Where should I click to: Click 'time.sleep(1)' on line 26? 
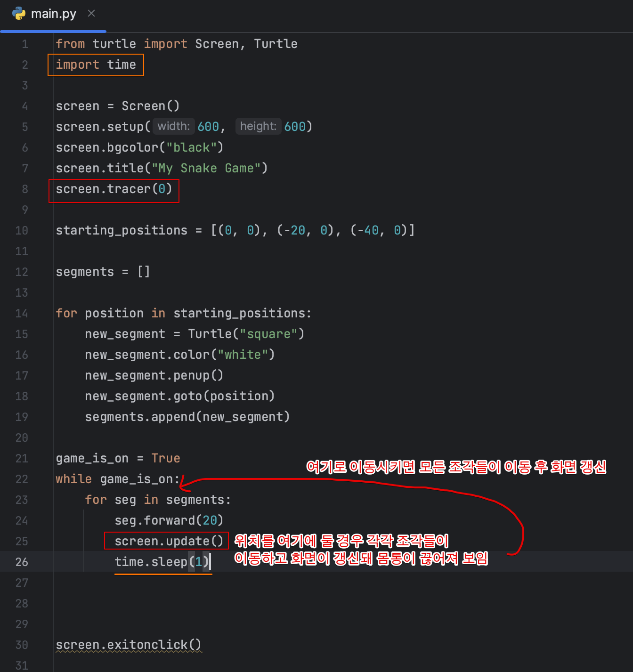pyautogui.click(x=162, y=562)
